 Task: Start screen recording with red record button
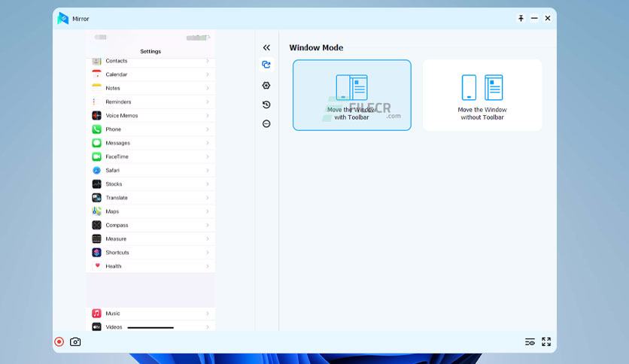[59, 341]
